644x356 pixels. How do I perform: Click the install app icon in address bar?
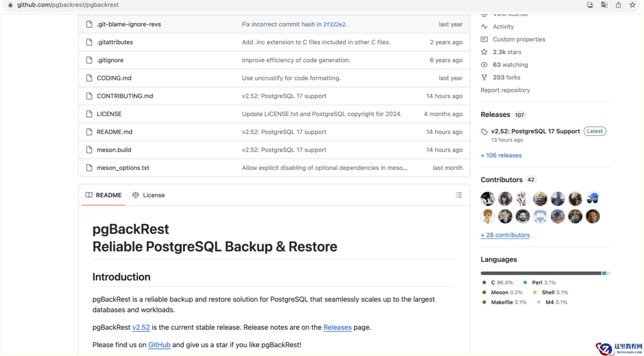590,5
